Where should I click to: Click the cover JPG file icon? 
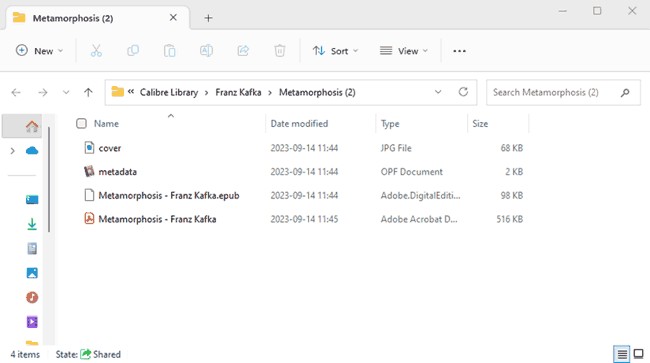(x=89, y=148)
